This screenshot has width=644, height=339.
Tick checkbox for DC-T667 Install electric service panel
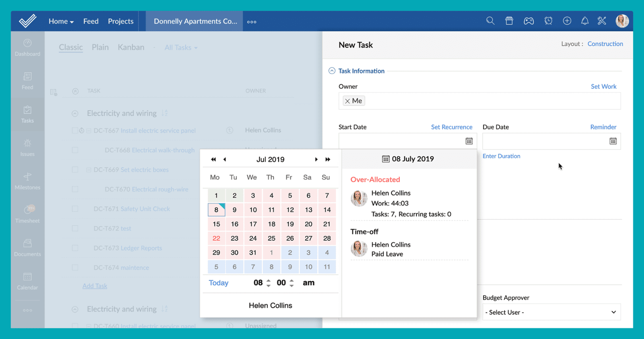[x=75, y=131]
